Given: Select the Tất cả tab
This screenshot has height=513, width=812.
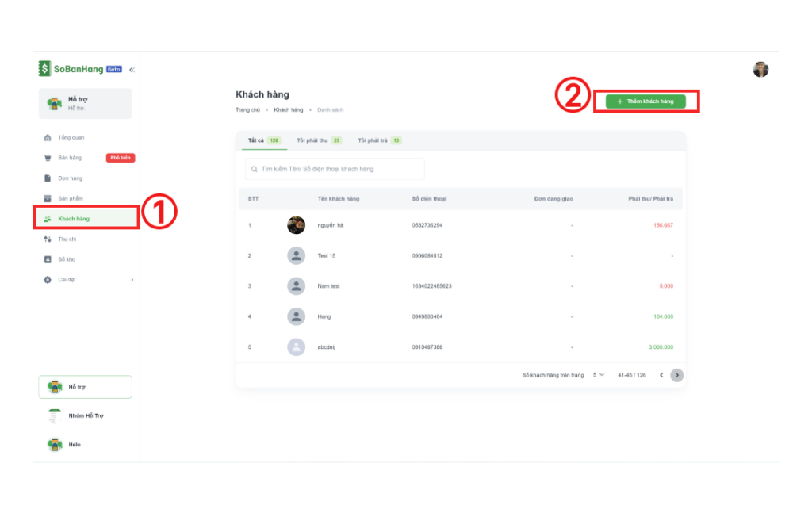Looking at the screenshot, I should (x=263, y=140).
